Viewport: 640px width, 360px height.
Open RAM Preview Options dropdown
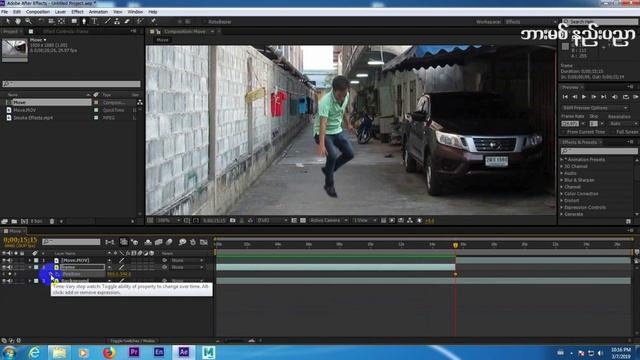[x=595, y=108]
